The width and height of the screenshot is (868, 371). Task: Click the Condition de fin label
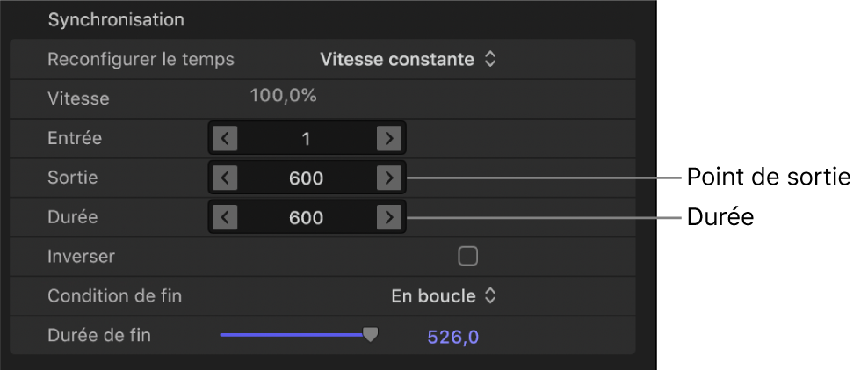pos(114,296)
